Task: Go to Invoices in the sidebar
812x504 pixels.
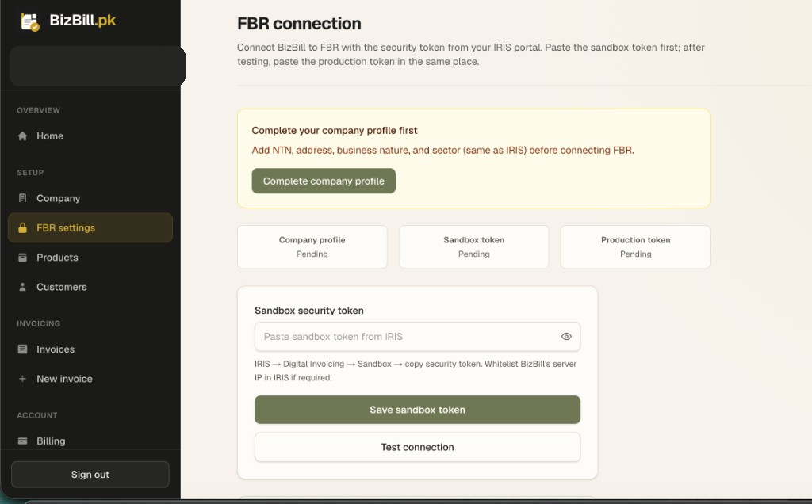Action: (x=90, y=349)
